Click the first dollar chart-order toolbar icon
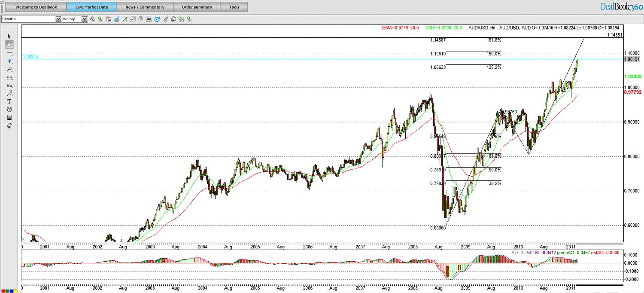 coord(92,19)
